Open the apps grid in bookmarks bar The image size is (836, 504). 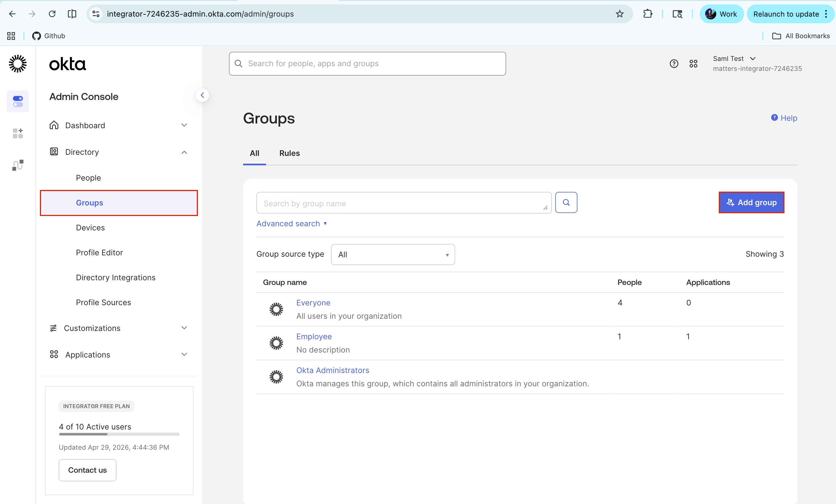pos(11,36)
